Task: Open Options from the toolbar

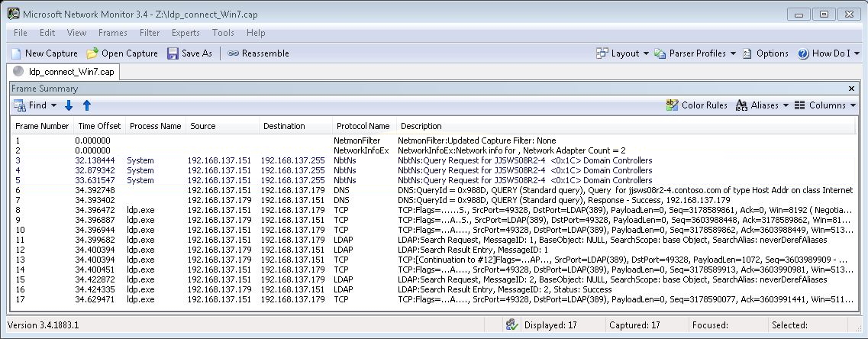Action: (765, 53)
